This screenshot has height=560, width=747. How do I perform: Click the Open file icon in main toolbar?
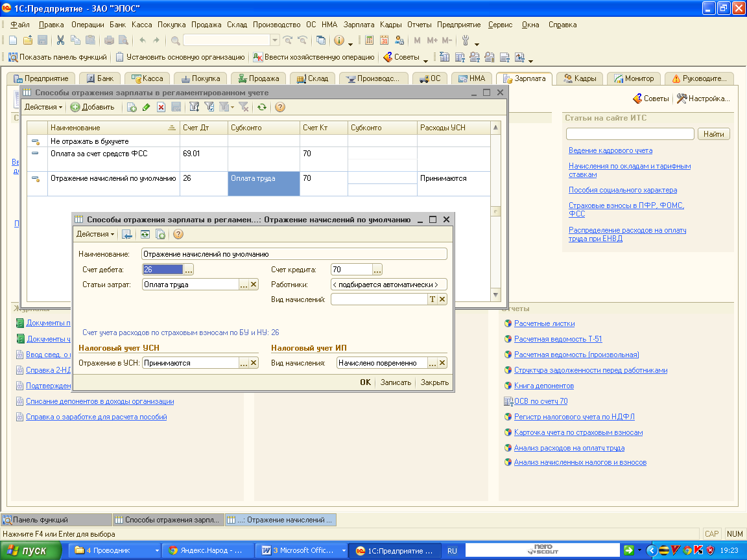pyautogui.click(x=28, y=40)
